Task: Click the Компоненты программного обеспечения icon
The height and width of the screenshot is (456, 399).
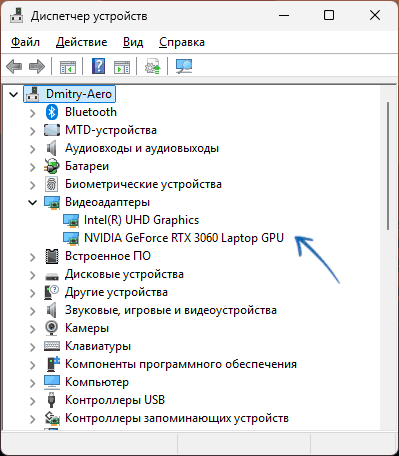Action: [x=53, y=364]
